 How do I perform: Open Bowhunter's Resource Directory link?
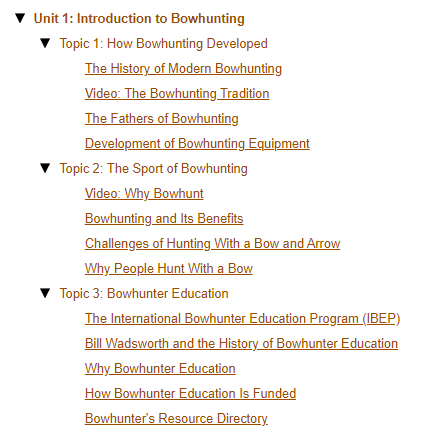coord(176,418)
